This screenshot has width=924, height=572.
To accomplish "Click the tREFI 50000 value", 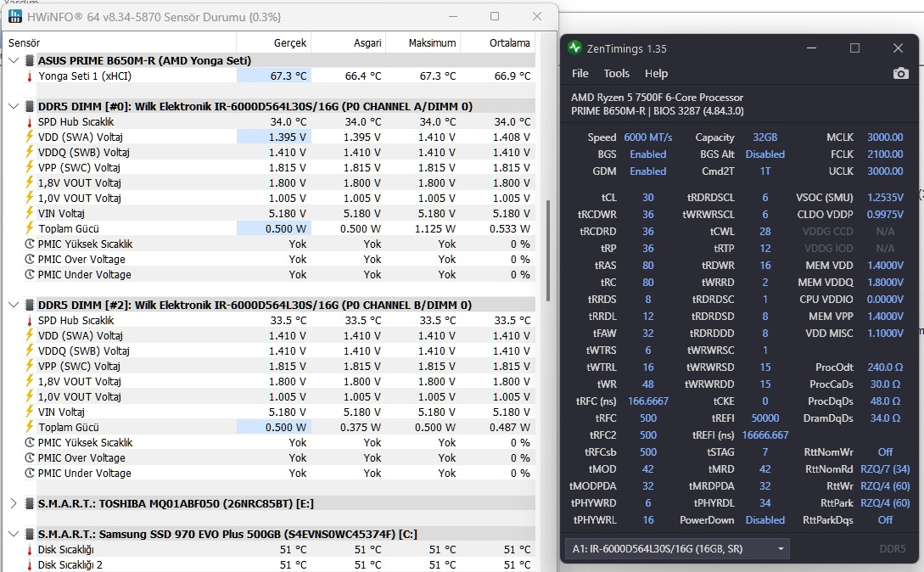I will pyautogui.click(x=764, y=418).
